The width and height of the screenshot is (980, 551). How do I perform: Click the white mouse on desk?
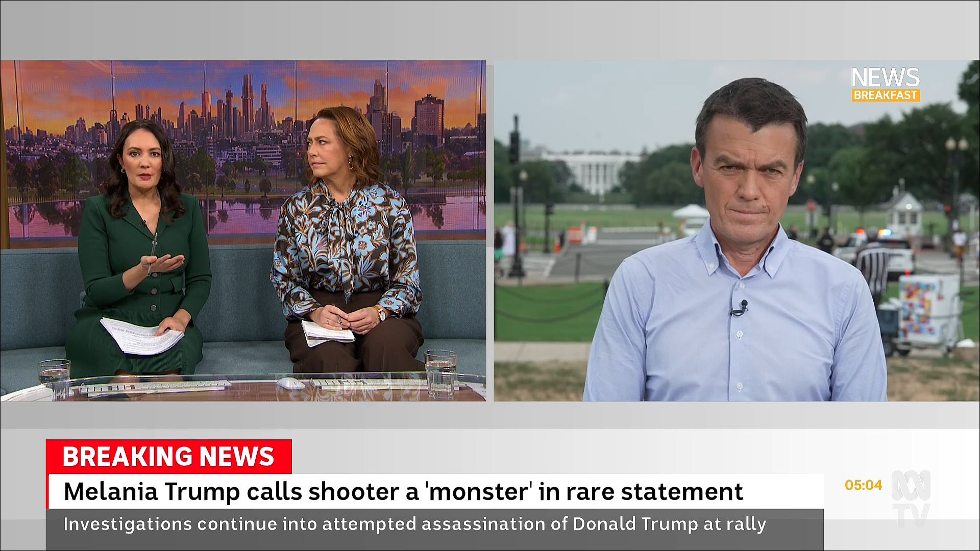pyautogui.click(x=290, y=383)
